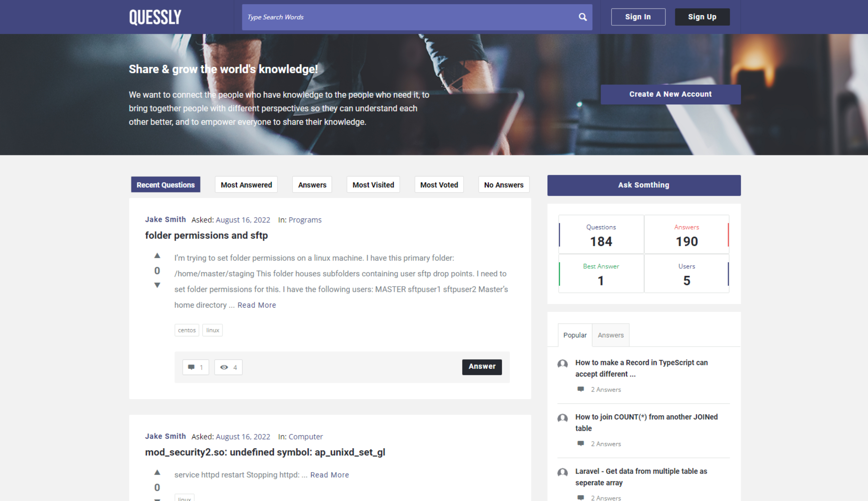Image resolution: width=868 pixels, height=501 pixels.
Task: Upvote the mod_security2.so question
Action: pos(157,472)
